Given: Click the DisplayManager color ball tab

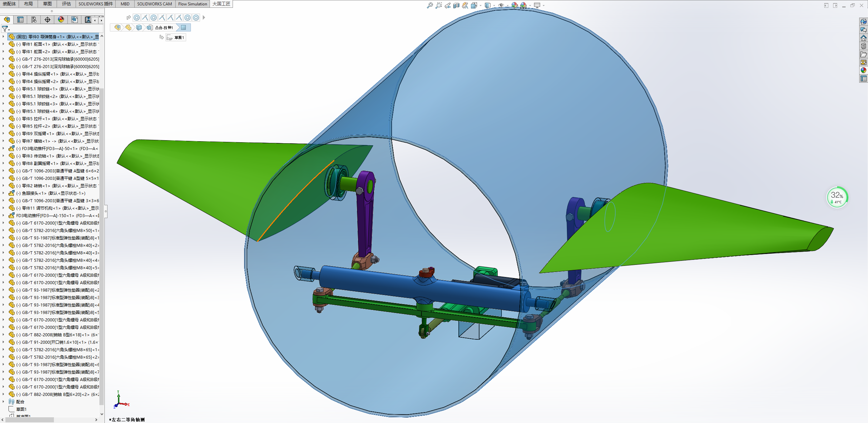Looking at the screenshot, I should pos(61,20).
